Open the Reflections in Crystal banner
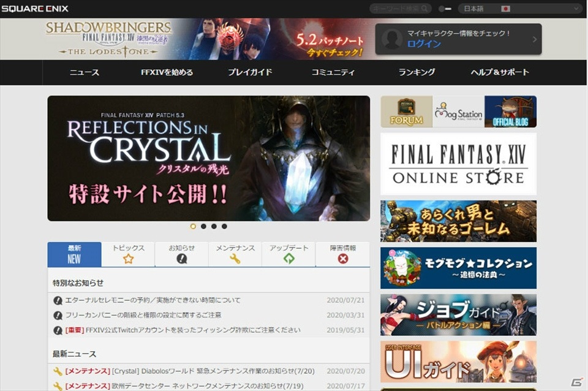 208,158
